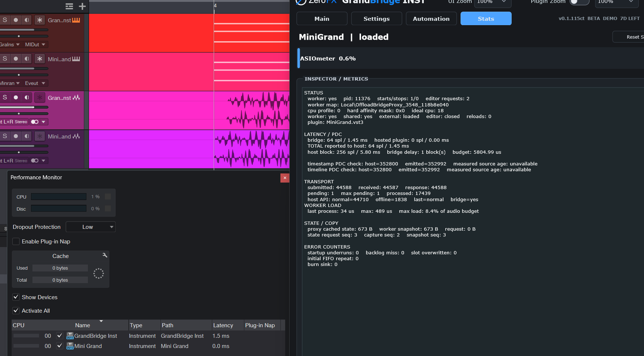Click the asterisk button on the Mini..and instrument track
Image resolution: width=644 pixels, height=356 pixels.
[40, 59]
